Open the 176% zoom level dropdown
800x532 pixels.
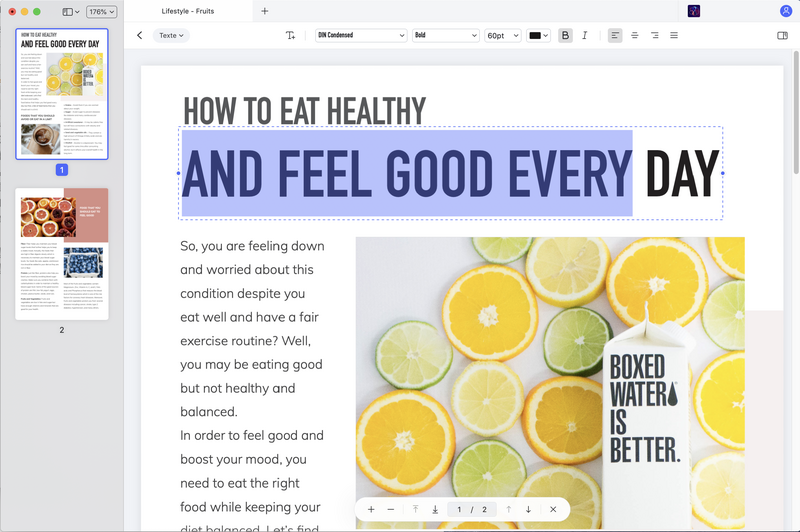(102, 11)
